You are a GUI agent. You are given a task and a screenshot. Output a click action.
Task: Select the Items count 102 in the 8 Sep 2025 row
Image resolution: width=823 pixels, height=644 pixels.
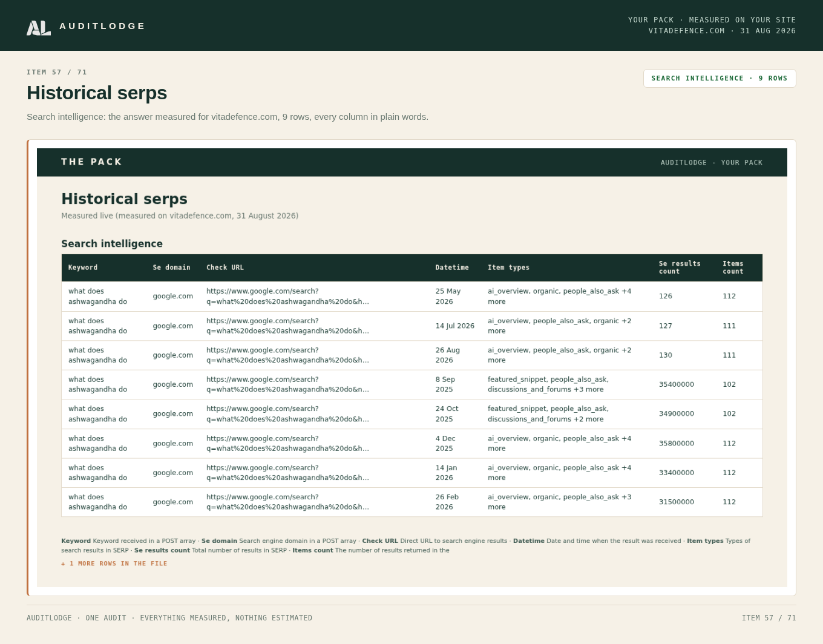point(729,384)
